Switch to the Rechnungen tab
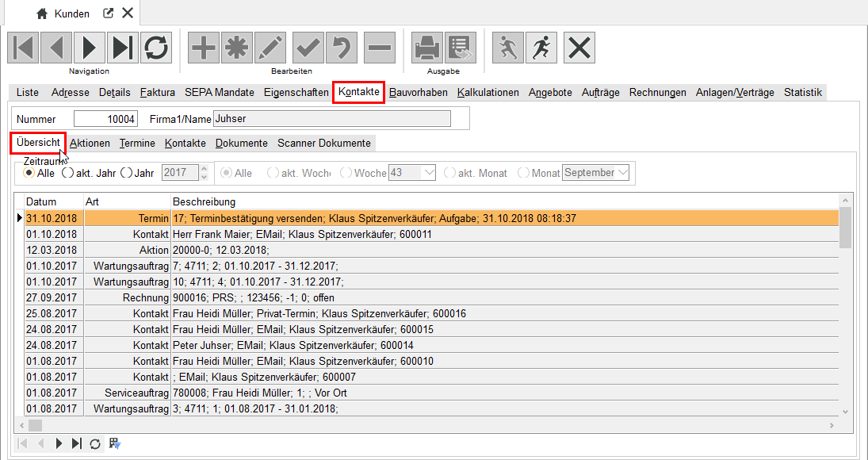 coord(657,92)
